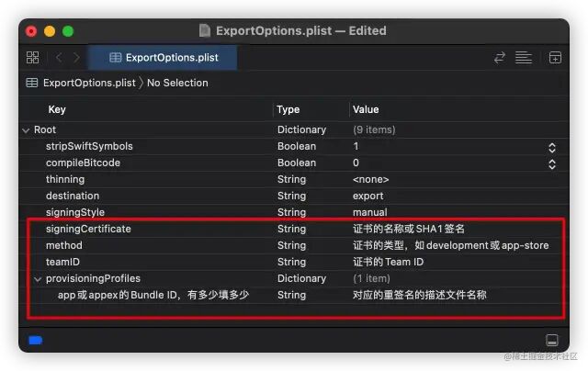Click the Key column header
The height and width of the screenshot is (371, 588).
coord(57,109)
